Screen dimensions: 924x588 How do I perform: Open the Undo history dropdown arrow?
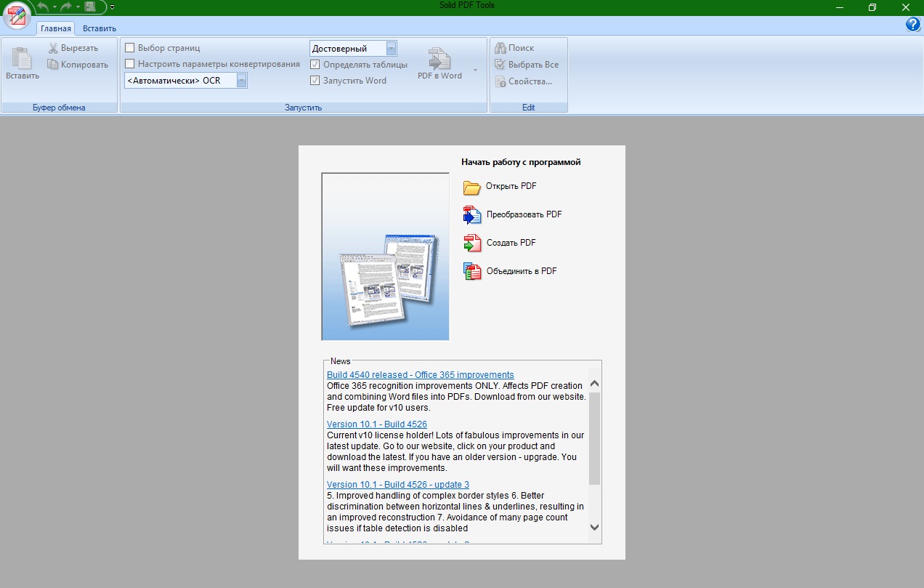pos(54,7)
